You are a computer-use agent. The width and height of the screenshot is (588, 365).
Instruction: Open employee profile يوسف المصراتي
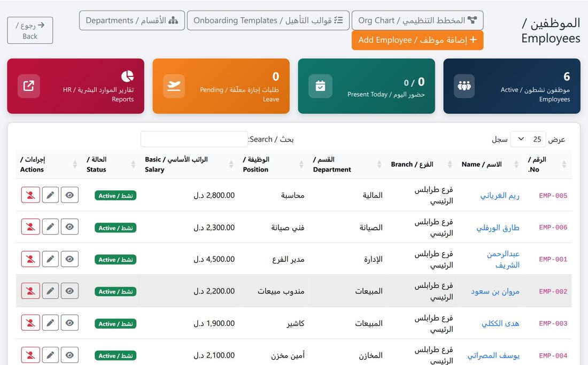tap(493, 355)
